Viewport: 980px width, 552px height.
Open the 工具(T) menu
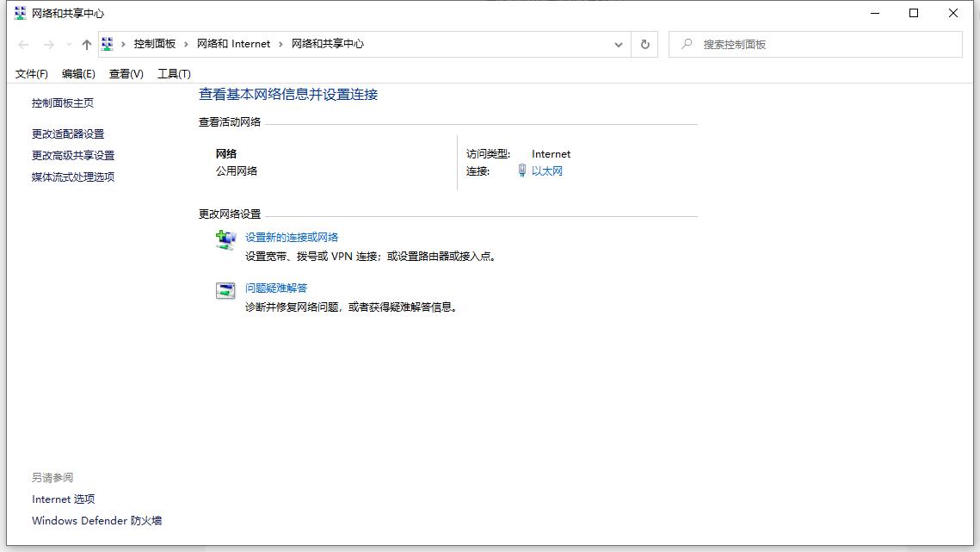173,73
